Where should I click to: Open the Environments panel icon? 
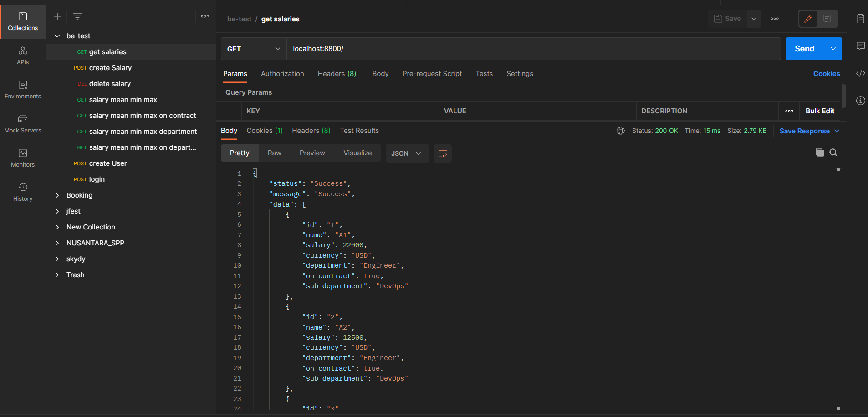click(23, 89)
